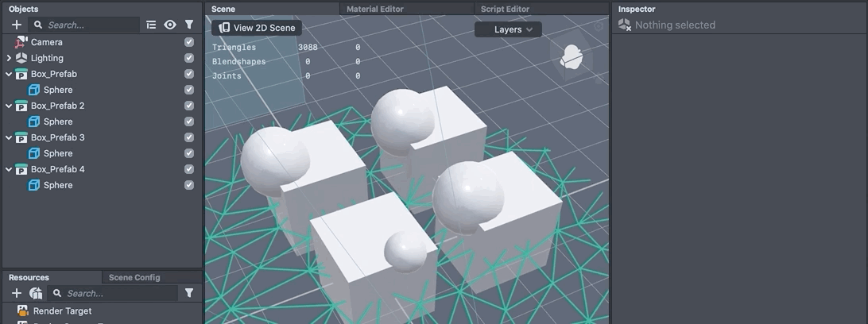The width and height of the screenshot is (868, 324).
Task: Click the add resource plus icon
Action: pyautogui.click(x=17, y=293)
